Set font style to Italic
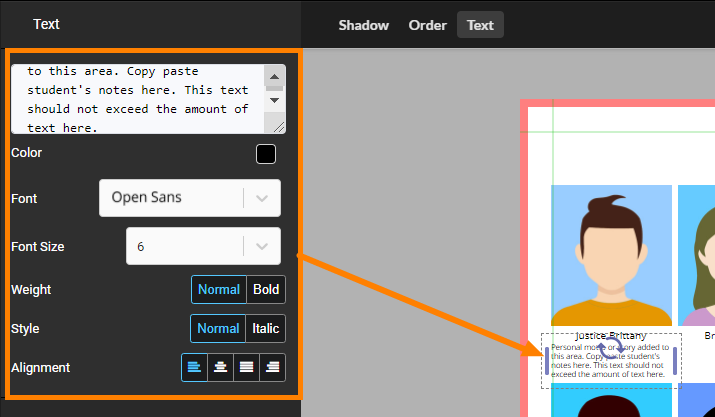 tap(266, 329)
